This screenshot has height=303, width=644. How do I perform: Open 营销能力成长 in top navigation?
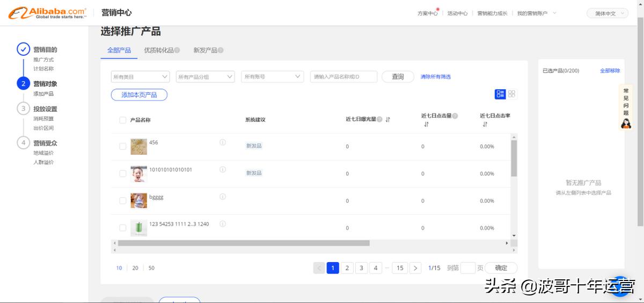[x=492, y=13]
